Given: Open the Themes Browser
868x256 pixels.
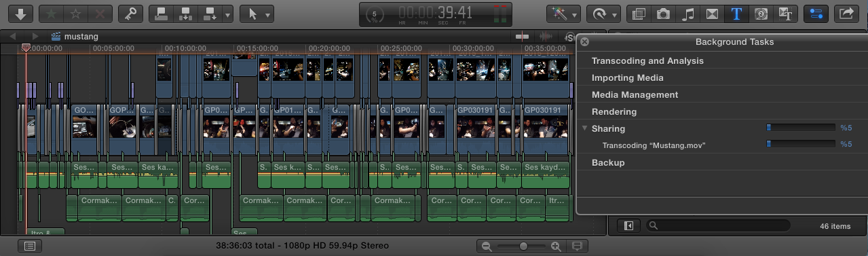Looking at the screenshot, I should pyautogui.click(x=785, y=14).
